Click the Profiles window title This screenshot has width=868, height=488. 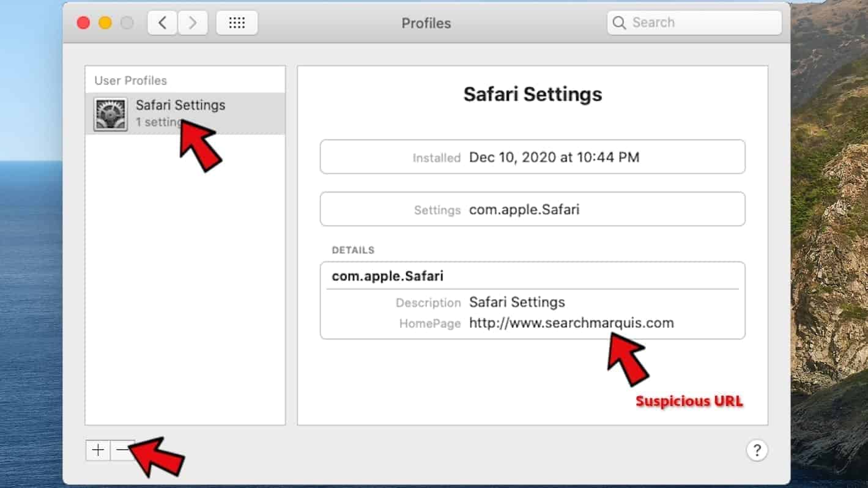pos(426,23)
